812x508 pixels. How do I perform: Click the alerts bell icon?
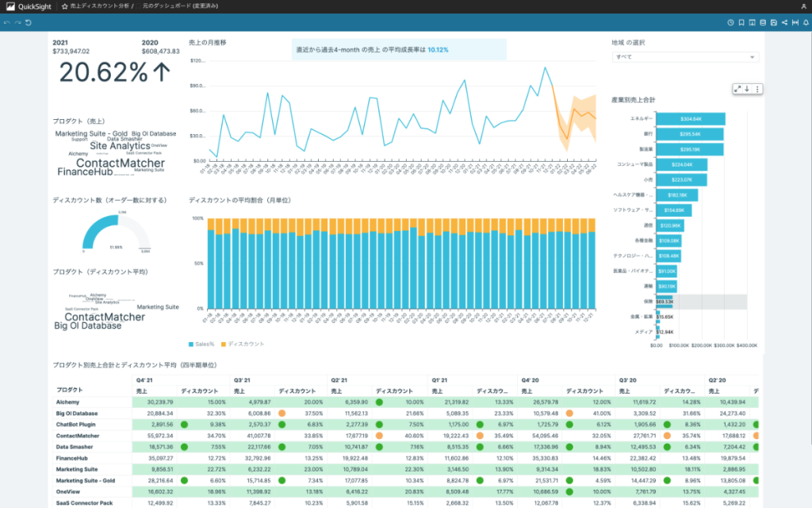tap(806, 23)
